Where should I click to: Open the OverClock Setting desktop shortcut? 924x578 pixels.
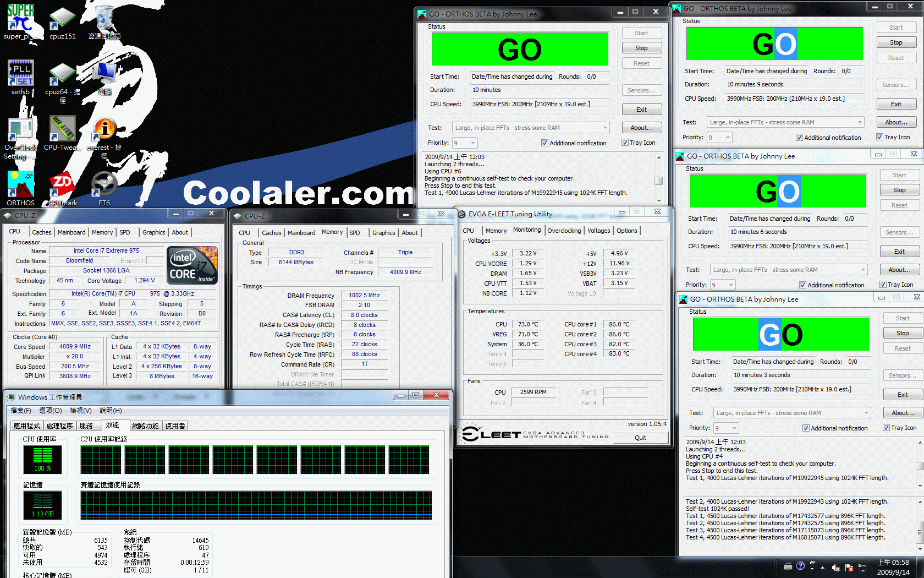click(x=20, y=138)
